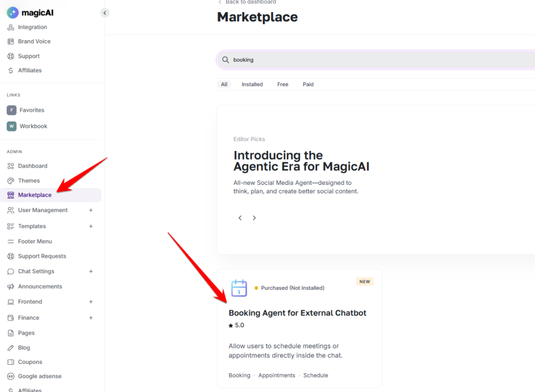Screen dimensions: 535x392
Task: Expand the Chat Settings submenu
Action: click(91, 271)
